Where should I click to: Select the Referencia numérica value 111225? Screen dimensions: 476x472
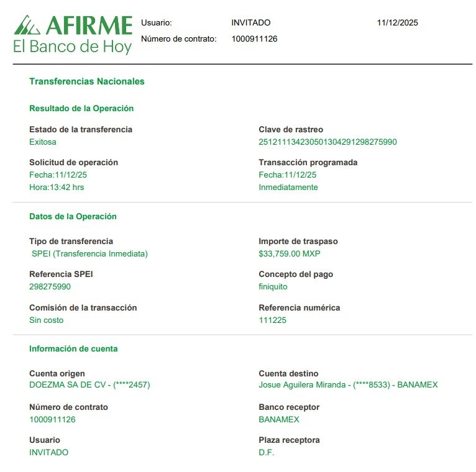[272, 320]
